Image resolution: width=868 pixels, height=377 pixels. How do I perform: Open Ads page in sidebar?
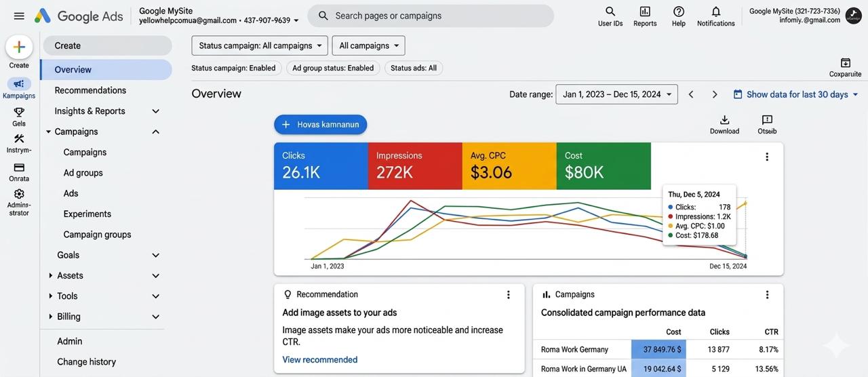(71, 193)
